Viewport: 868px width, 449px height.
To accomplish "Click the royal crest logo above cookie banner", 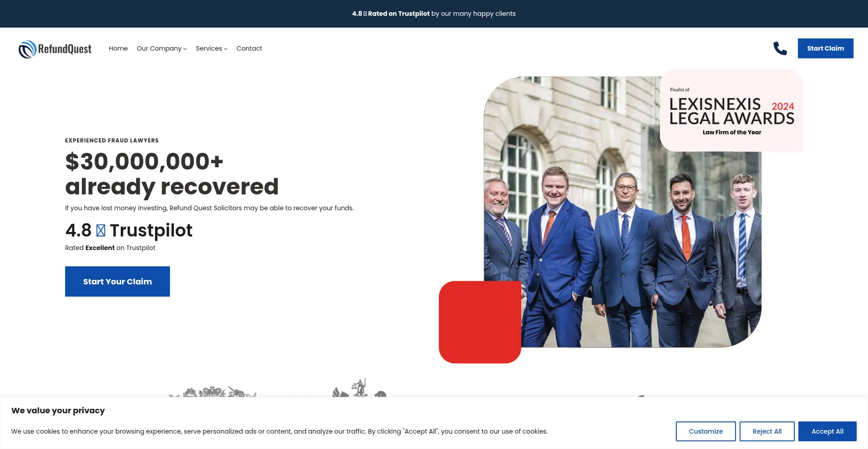I will tap(212, 392).
